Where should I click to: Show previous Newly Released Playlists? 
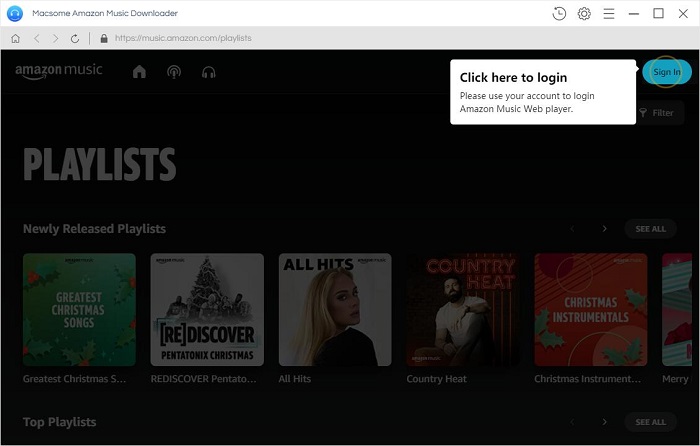[x=572, y=229]
